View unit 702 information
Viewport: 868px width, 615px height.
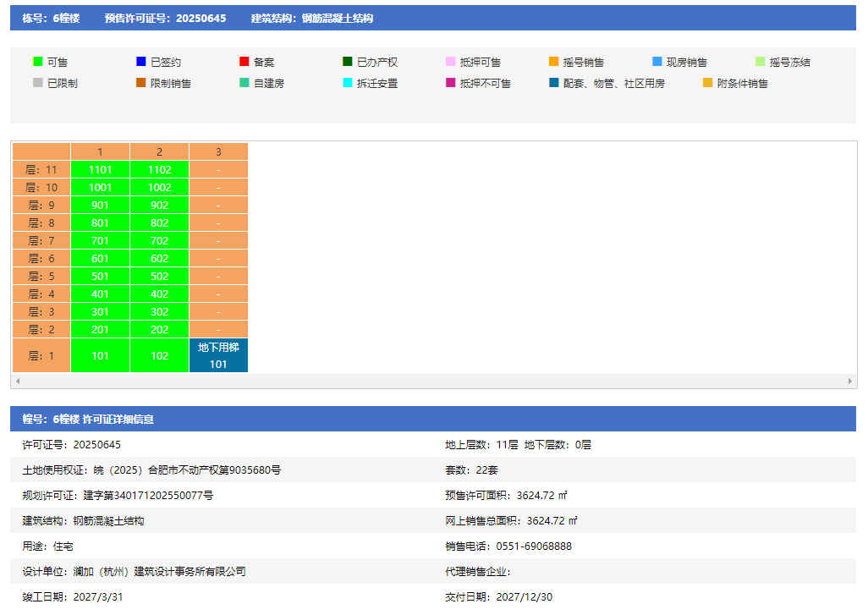(159, 240)
